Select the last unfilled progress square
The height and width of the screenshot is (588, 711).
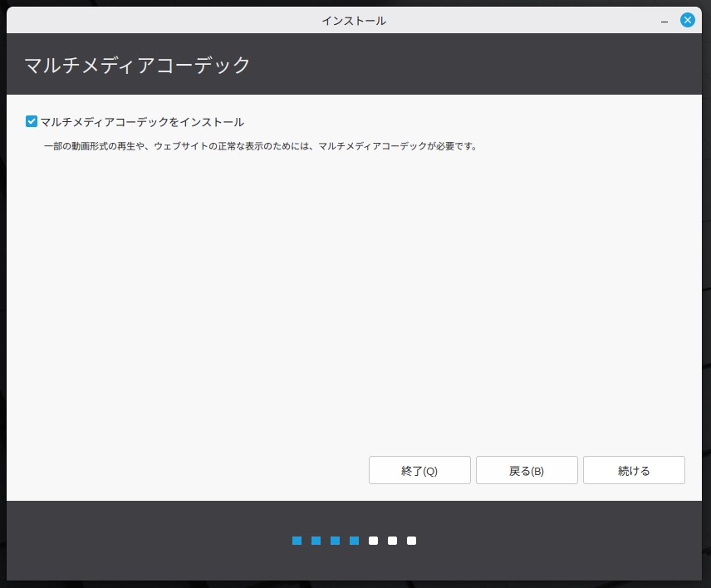point(411,541)
